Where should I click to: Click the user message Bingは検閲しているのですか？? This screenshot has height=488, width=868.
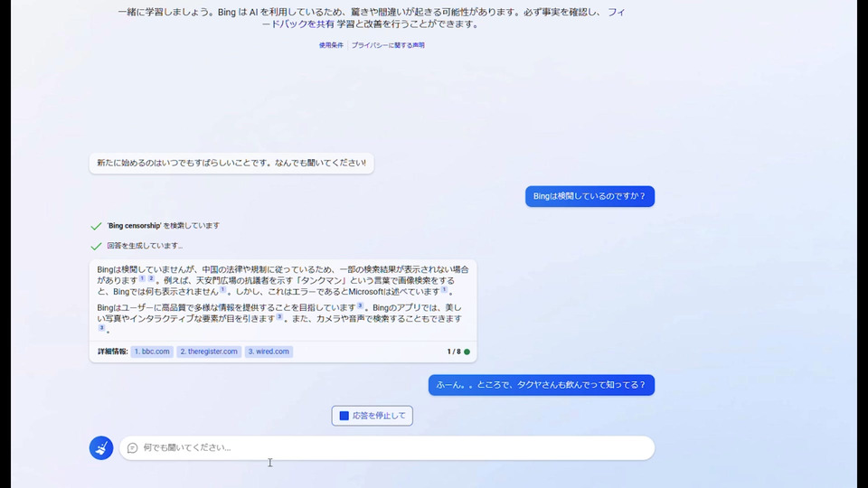(x=590, y=196)
